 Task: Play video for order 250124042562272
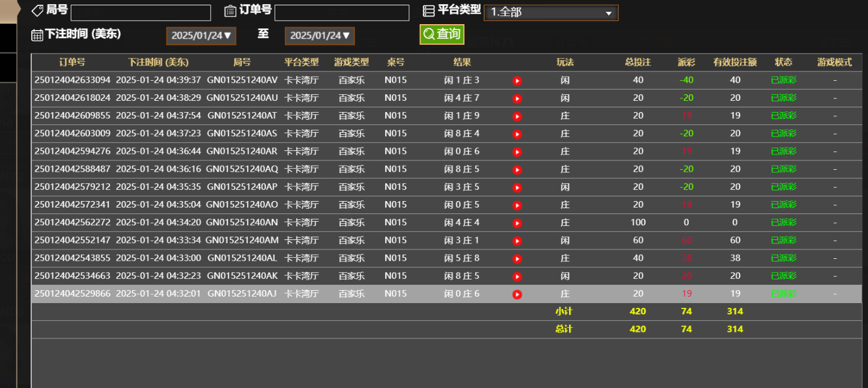pyautogui.click(x=517, y=222)
